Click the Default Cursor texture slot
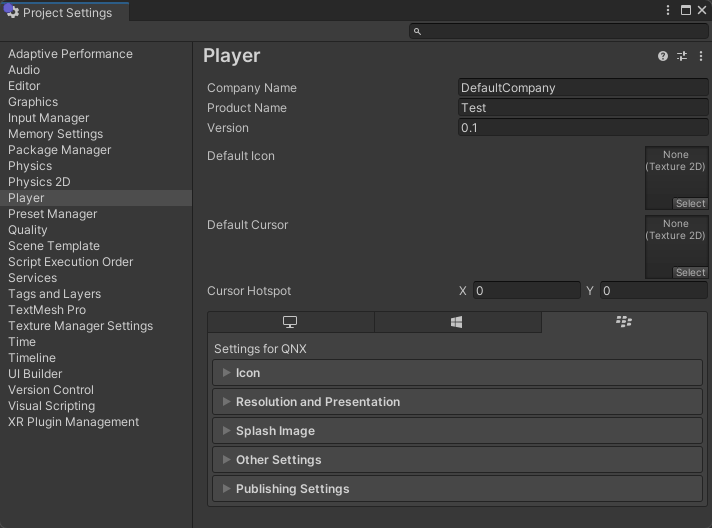Viewport: 712px width, 528px height. [676, 247]
